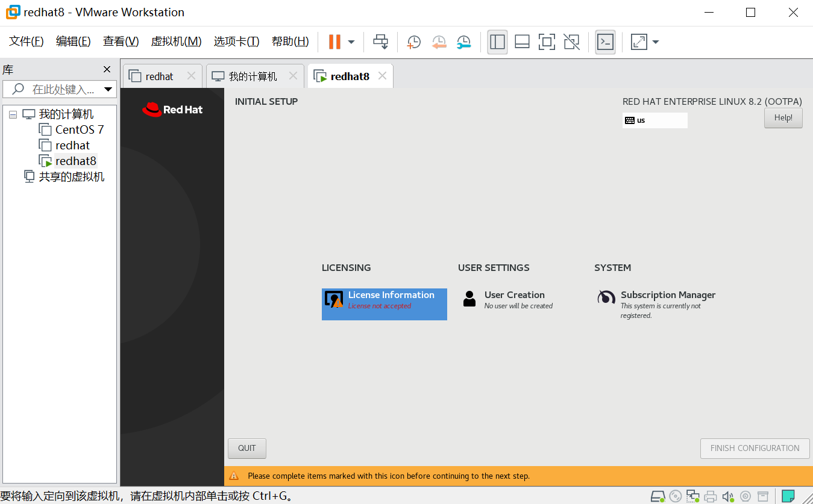Click the Subscription Manager gauge icon
The width and height of the screenshot is (813, 504).
(606, 297)
